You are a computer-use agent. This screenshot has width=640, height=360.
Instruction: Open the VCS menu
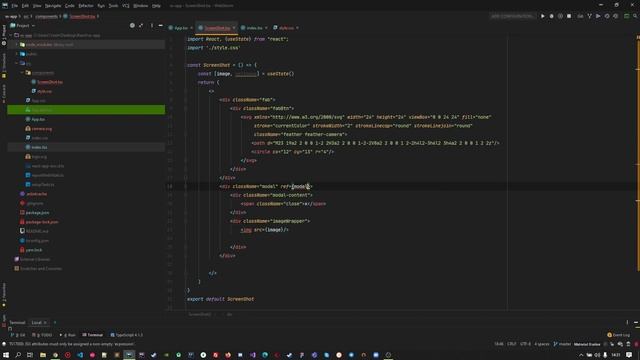[126, 6]
